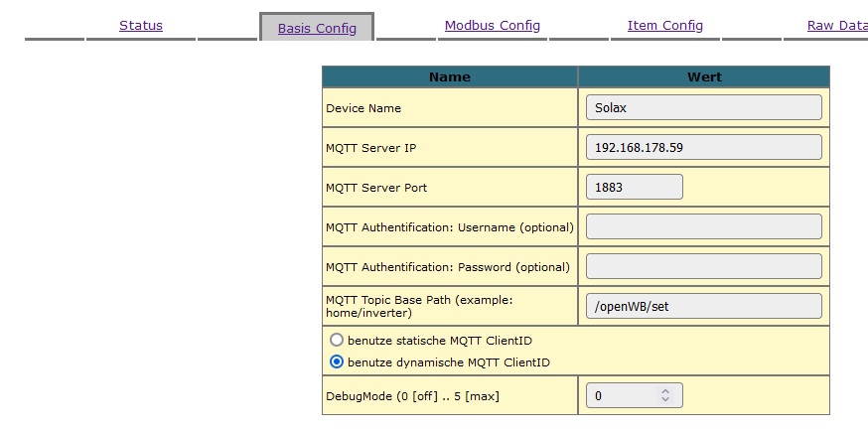Click the Device Name input field

click(x=703, y=107)
